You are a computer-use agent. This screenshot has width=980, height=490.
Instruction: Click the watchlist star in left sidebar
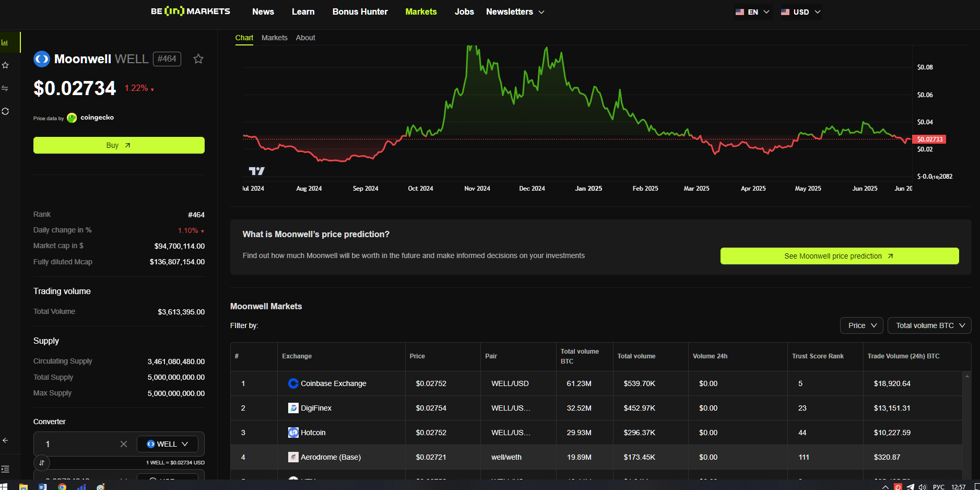[5, 65]
